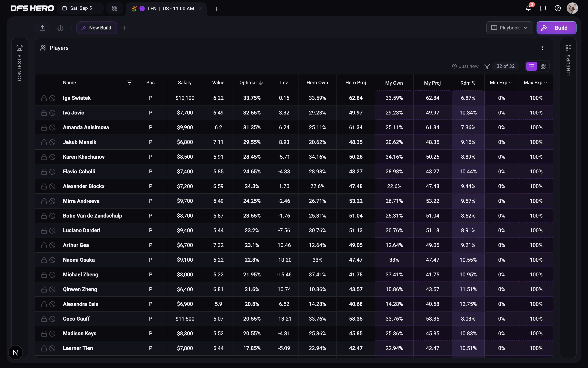
Task: Switch to card grid view
Action: tap(543, 66)
